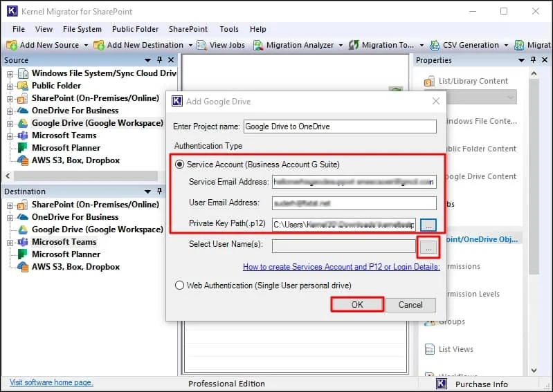Click OneDrive For Business icon in Destination panel

[23, 217]
